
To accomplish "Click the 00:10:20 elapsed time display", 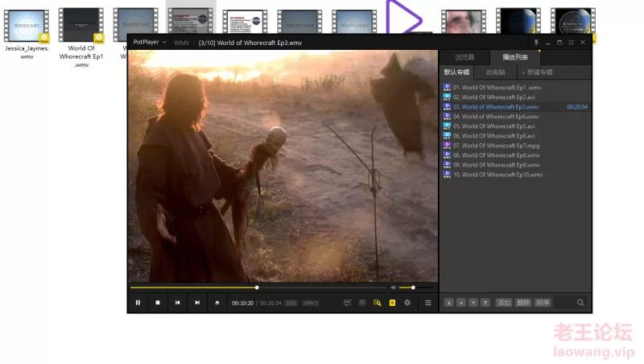I will (242, 303).
